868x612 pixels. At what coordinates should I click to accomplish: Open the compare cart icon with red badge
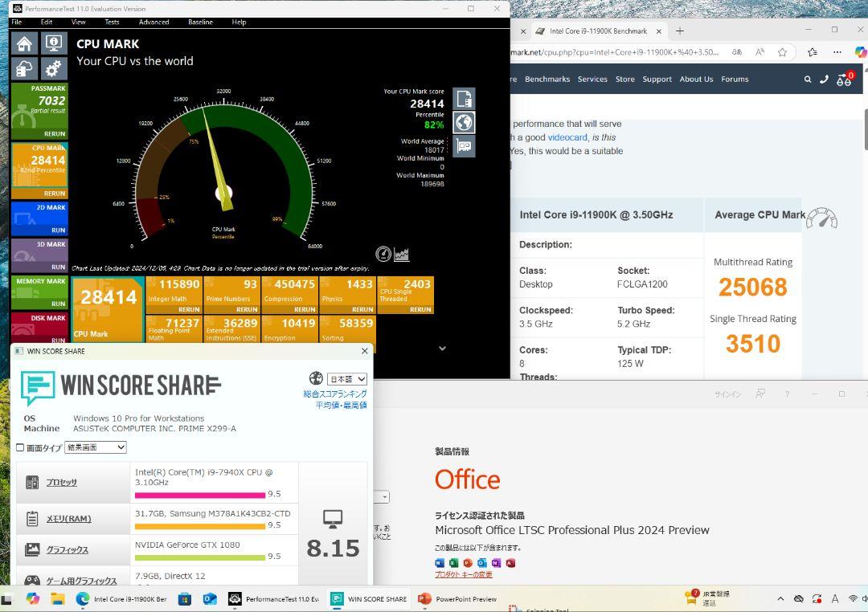845,80
